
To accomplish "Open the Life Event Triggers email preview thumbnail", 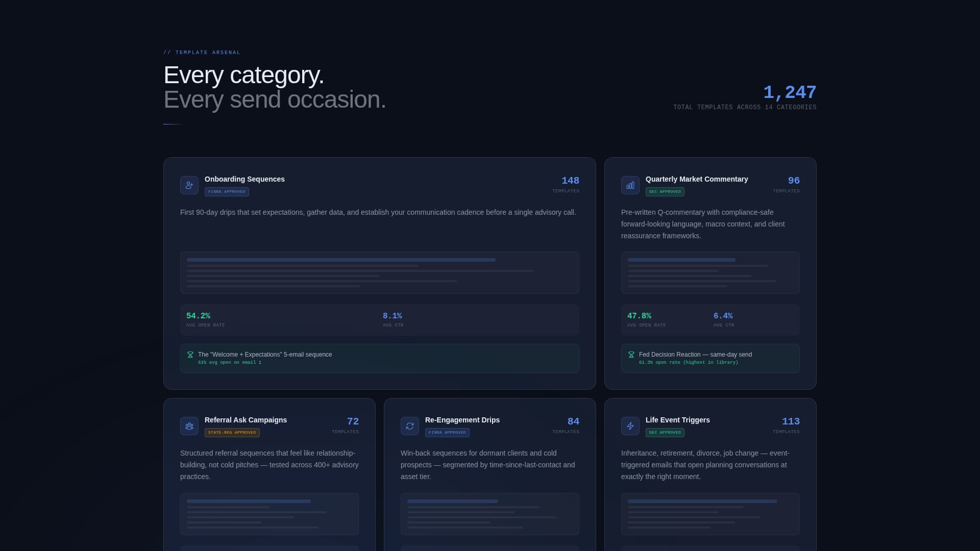I will pos(710,514).
